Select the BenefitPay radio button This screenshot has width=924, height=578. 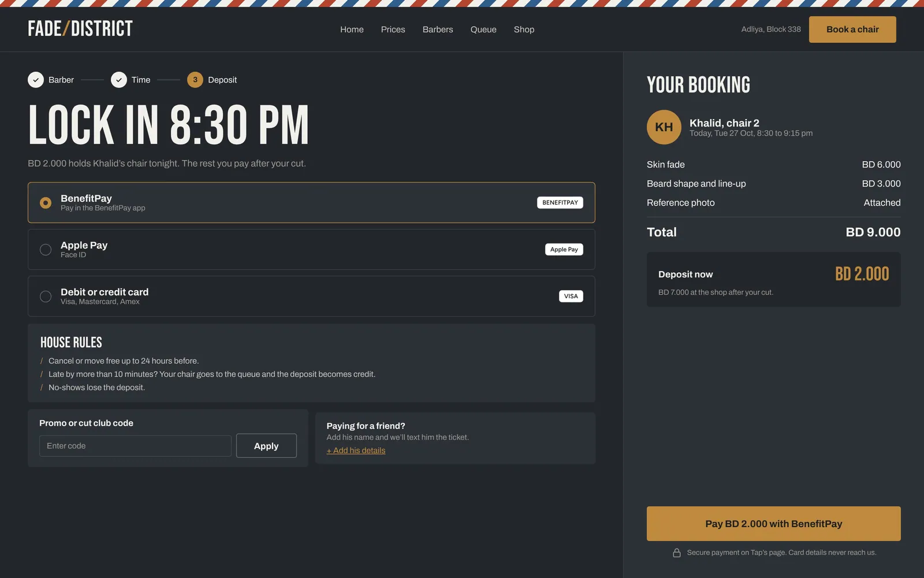pyautogui.click(x=46, y=203)
